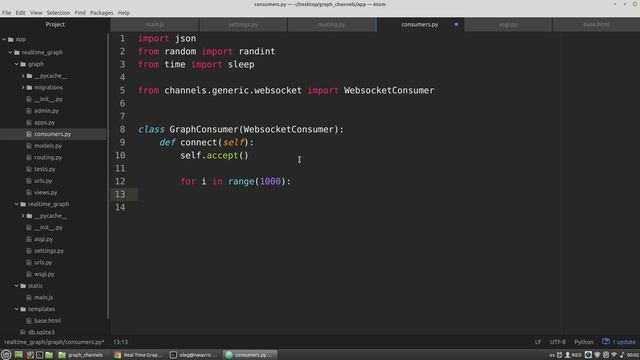Select consumers.py in the project tree
The width and height of the screenshot is (640, 360).
click(53, 134)
